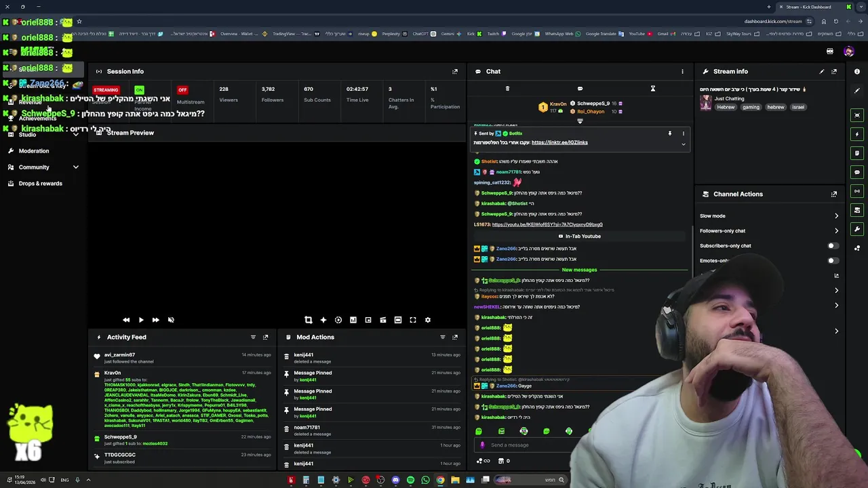Viewport: 868px width, 488px height.
Task: Toggle Session Info widget in right sidebar
Action: tap(857, 191)
